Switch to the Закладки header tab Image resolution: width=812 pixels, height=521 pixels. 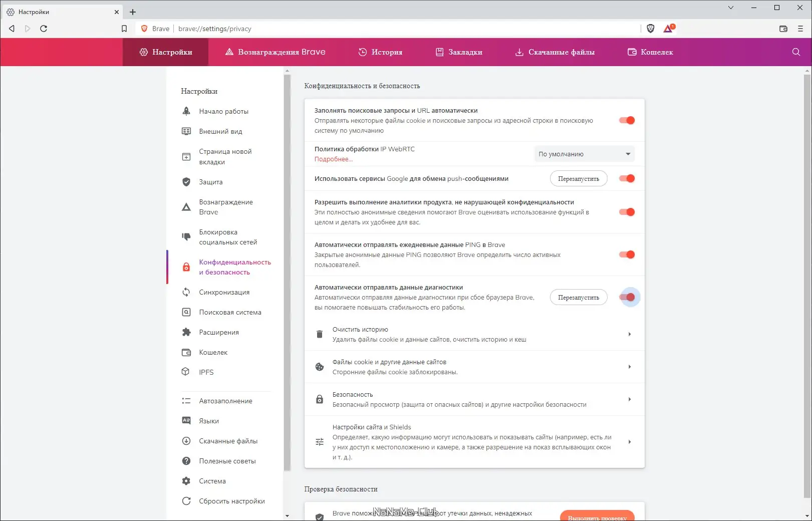pos(459,52)
